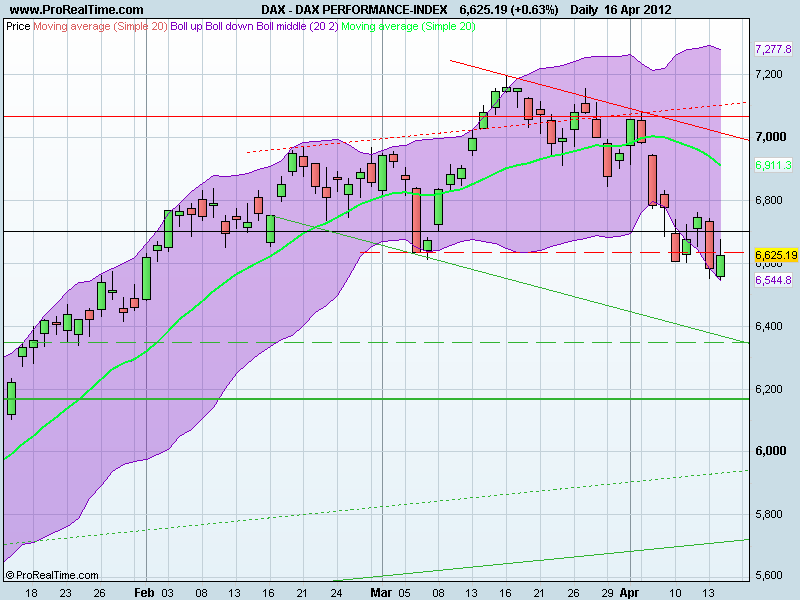Click the 7,000 price axis label
Screen dimensions: 800x600
(x=771, y=137)
